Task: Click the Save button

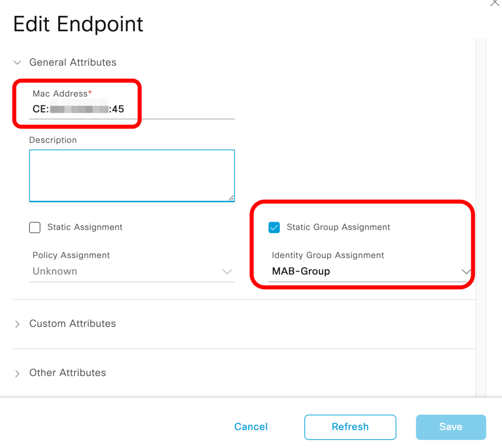Action: 451,427
